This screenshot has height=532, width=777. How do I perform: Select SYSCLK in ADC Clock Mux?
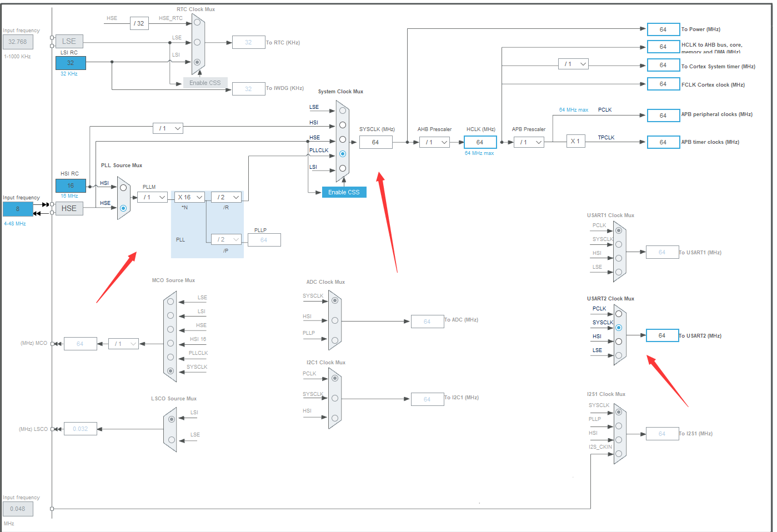(335, 300)
